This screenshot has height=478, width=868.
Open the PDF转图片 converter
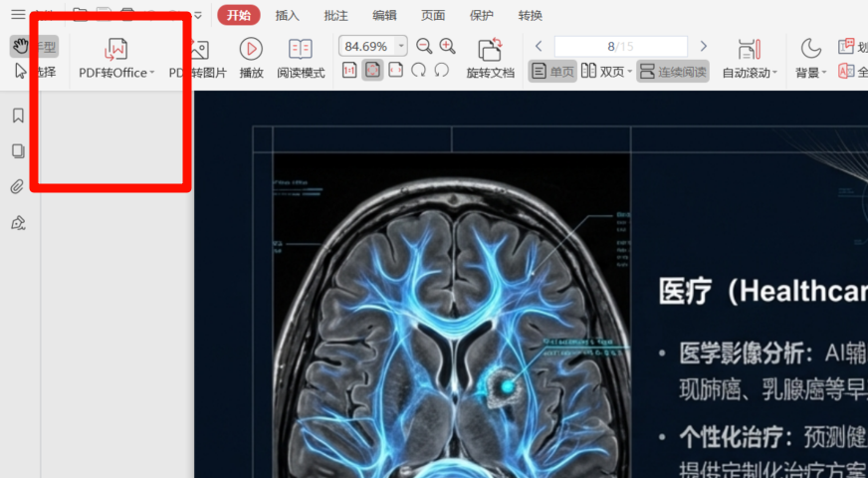pos(198,60)
